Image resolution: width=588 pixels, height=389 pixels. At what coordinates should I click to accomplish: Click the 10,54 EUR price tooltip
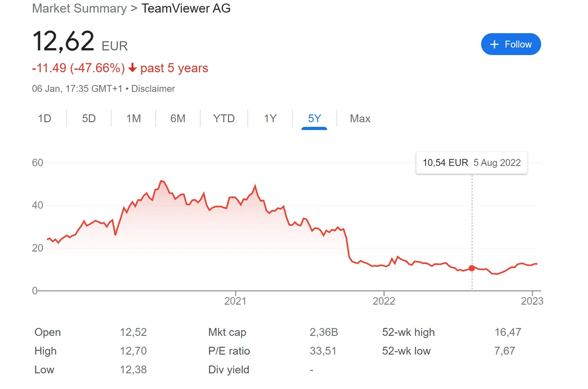click(x=471, y=163)
